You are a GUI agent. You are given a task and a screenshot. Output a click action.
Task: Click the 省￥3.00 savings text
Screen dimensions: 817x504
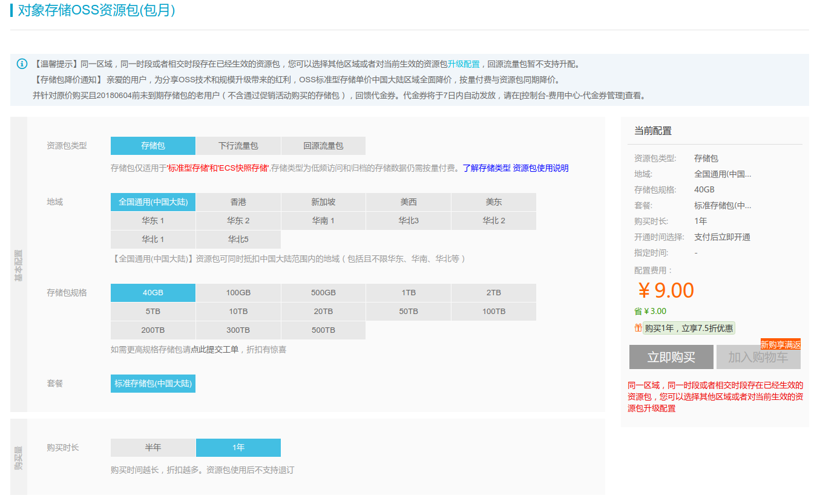[x=651, y=312]
